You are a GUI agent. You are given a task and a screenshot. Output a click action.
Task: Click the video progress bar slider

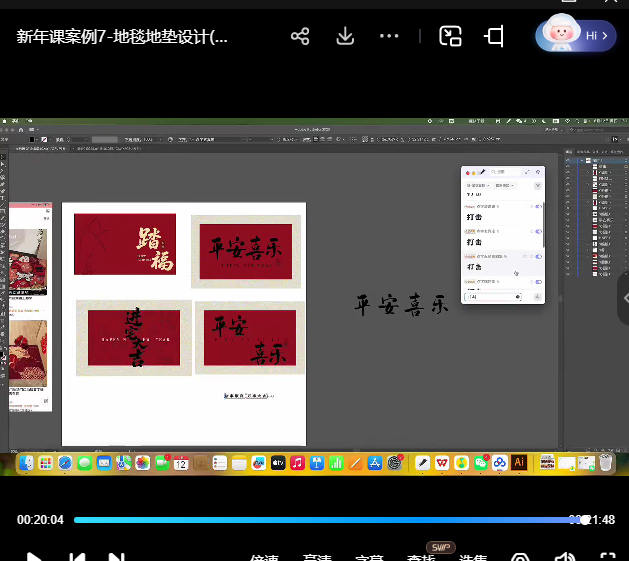click(584, 520)
